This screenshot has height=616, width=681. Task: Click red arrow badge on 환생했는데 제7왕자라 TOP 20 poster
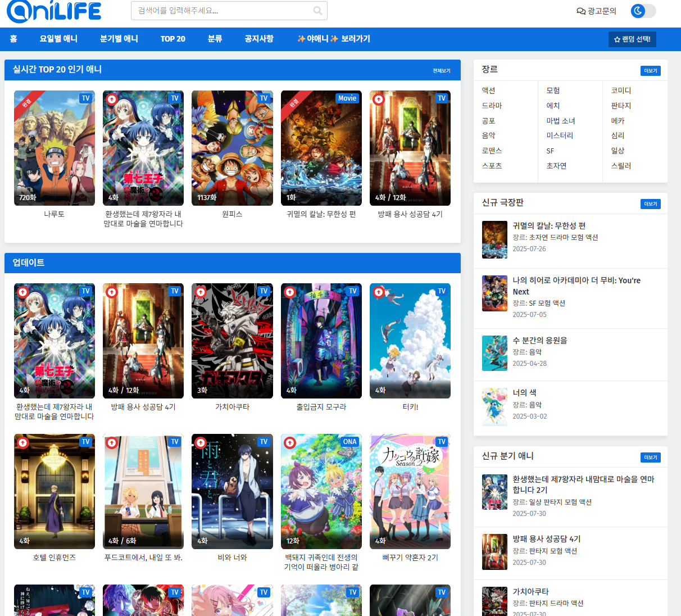pos(112,99)
